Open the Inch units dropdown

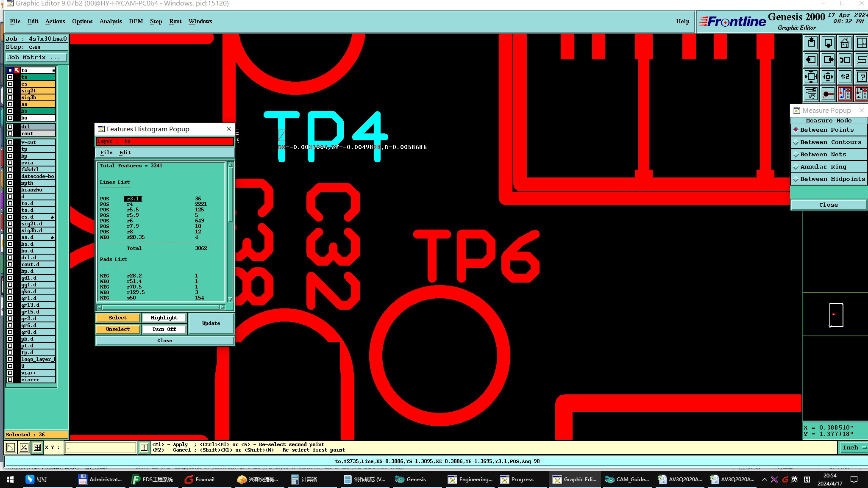[853, 448]
